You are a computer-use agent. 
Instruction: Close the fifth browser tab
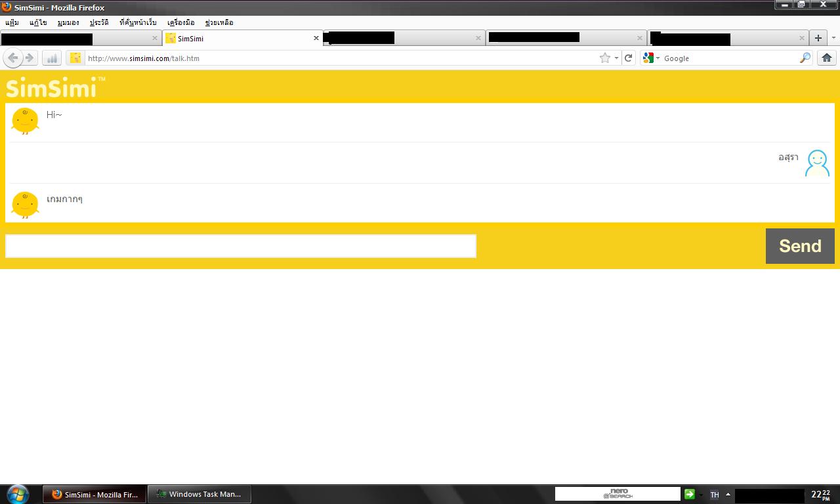pos(802,38)
